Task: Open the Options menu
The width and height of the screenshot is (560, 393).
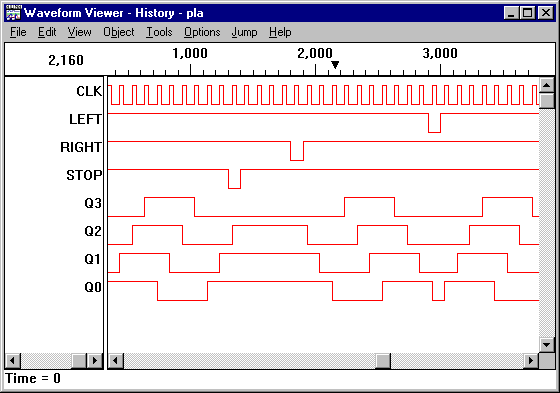Action: click(202, 32)
